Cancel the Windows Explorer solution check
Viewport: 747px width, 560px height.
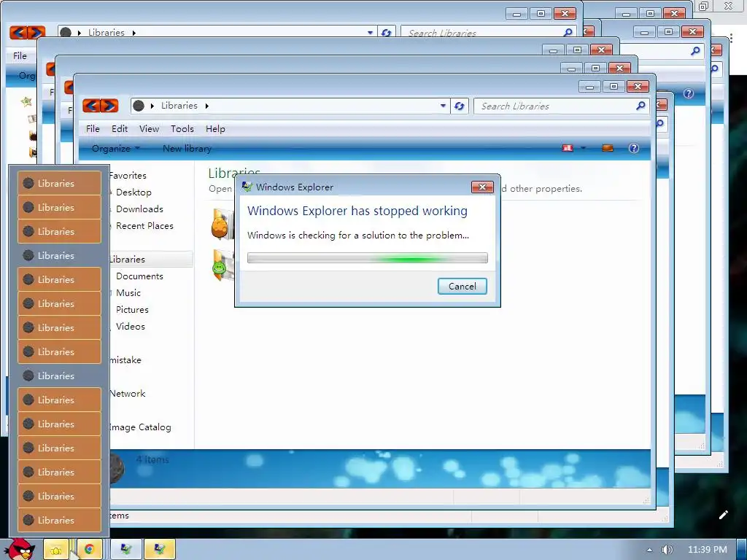462,286
